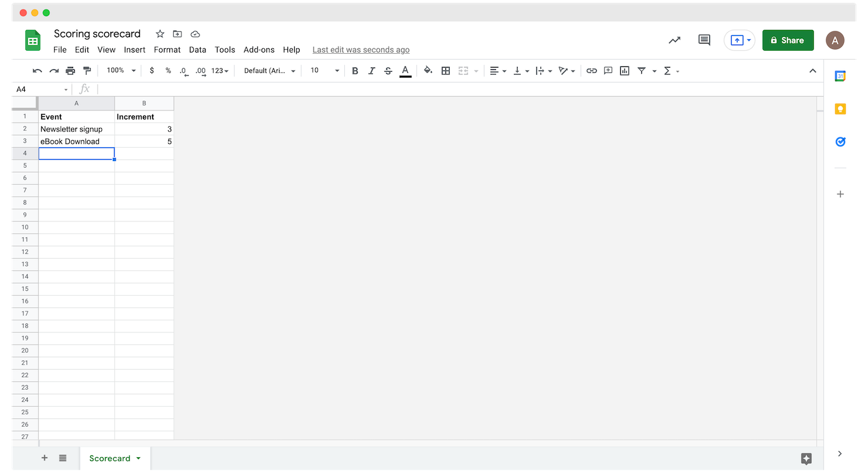The image size is (868, 473).
Task: Open Google Calendar from the side panel
Action: click(x=840, y=75)
